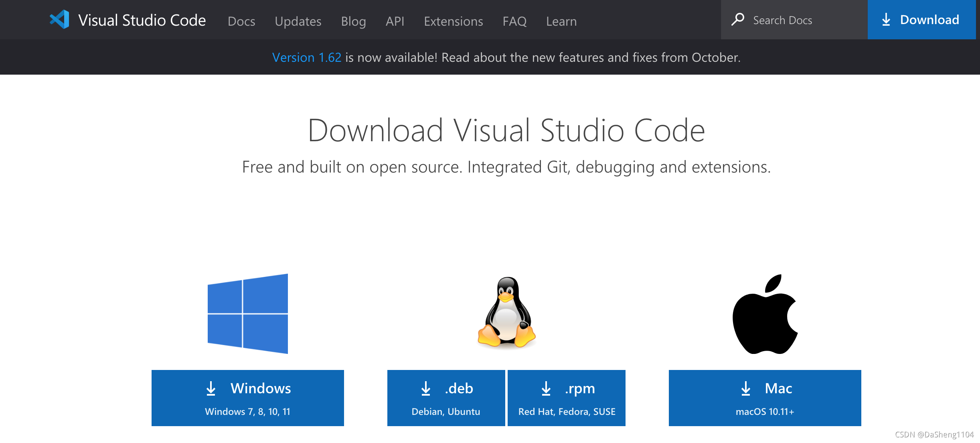Click the Windows logo icon
980x443 pixels.
point(248,314)
